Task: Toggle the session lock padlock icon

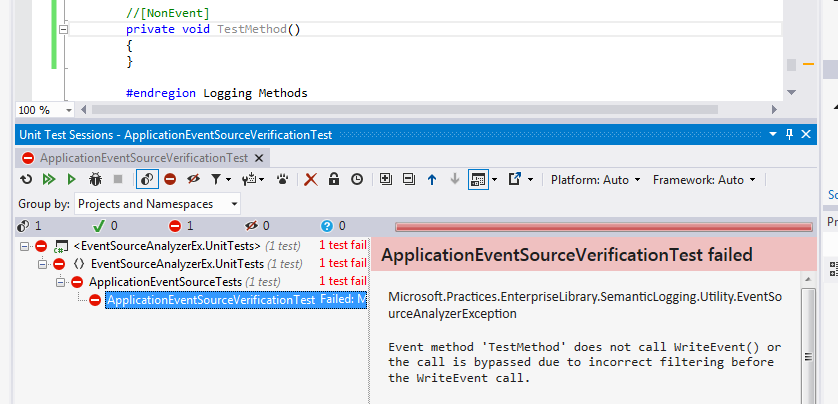Action: 334,180
